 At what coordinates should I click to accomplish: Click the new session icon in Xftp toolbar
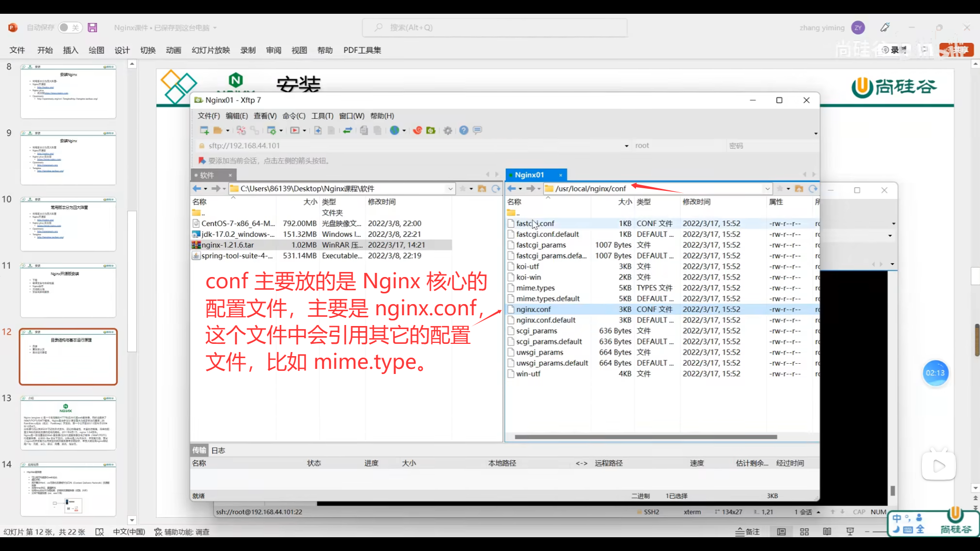pyautogui.click(x=204, y=131)
